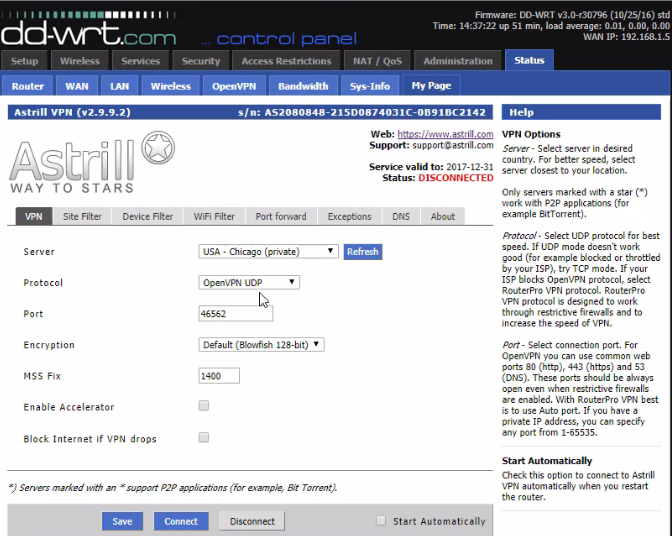The width and height of the screenshot is (672, 536).
Task: Switch to the Device Filter tab
Action: [x=148, y=216]
